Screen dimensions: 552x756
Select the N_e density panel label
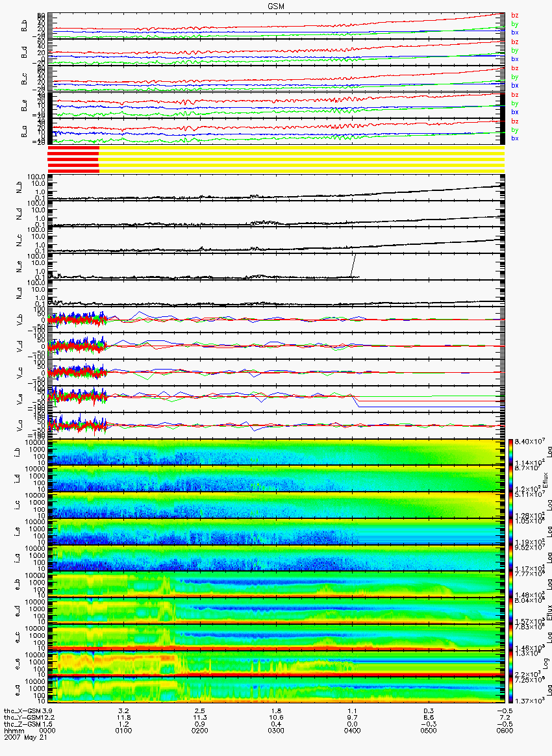(x=19, y=267)
